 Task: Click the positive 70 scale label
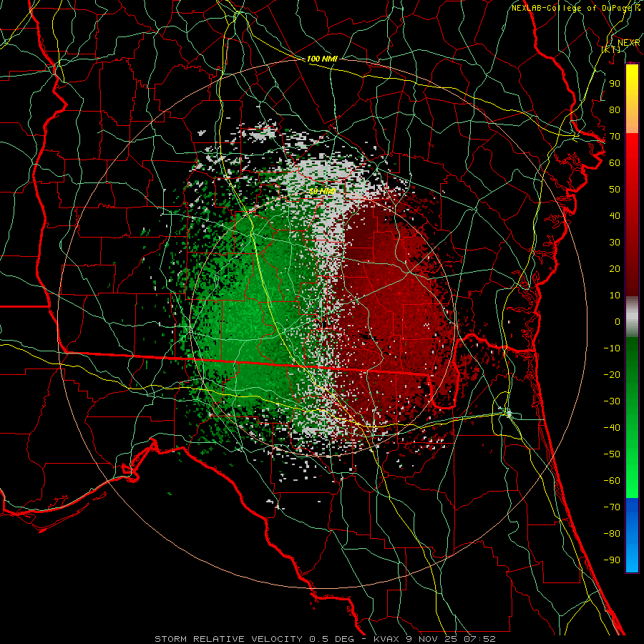[615, 137]
